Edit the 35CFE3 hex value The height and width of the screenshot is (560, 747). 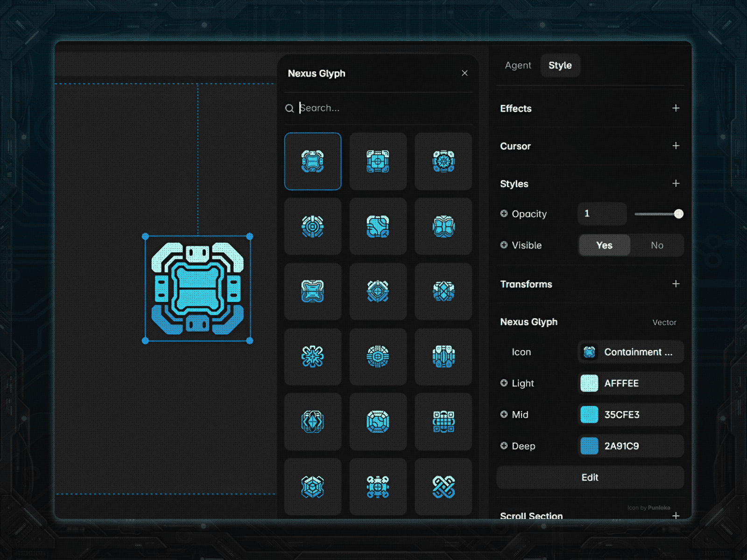coord(622,414)
